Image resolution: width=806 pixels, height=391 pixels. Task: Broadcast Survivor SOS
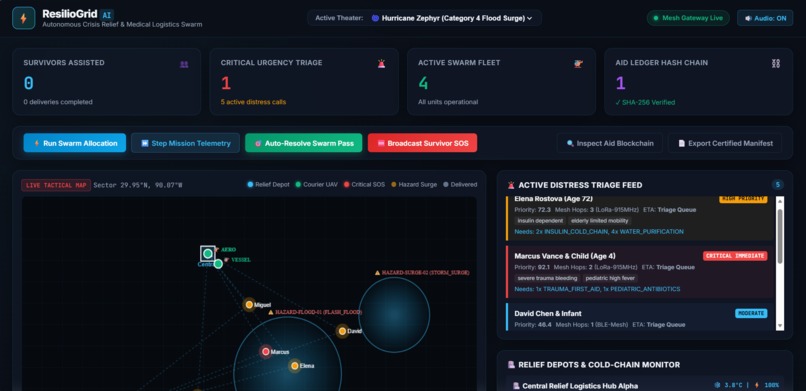click(x=423, y=143)
